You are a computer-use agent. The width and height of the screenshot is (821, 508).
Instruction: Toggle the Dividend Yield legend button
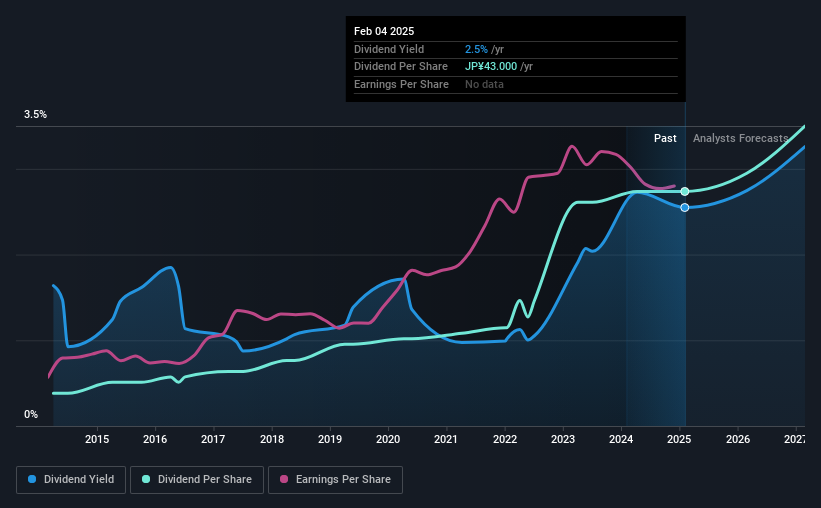coord(71,480)
